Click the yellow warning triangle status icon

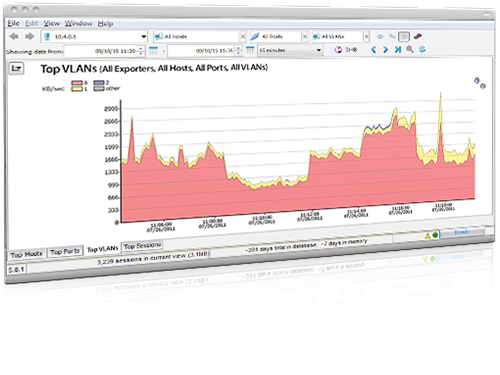click(x=427, y=236)
